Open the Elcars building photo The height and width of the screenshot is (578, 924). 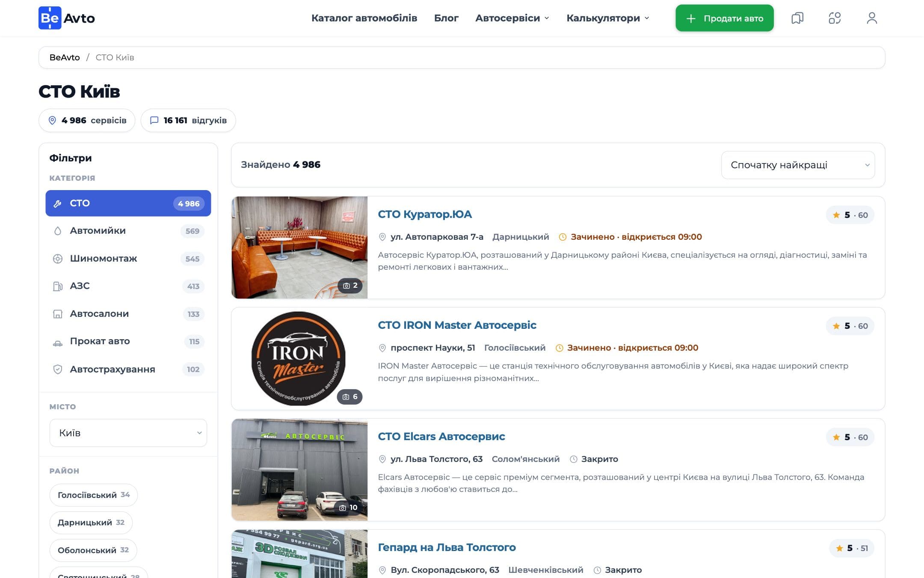pyautogui.click(x=299, y=470)
